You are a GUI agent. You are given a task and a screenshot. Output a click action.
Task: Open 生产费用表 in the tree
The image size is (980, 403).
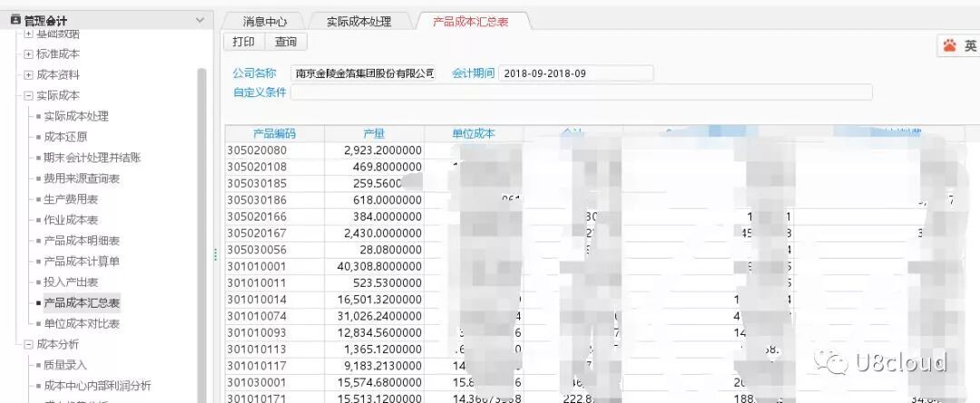tap(71, 200)
